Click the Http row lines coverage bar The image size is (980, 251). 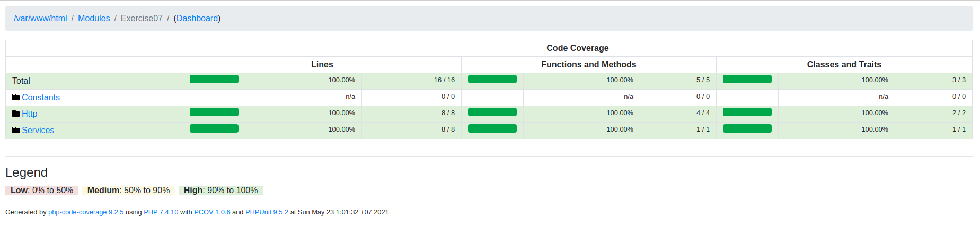point(214,112)
